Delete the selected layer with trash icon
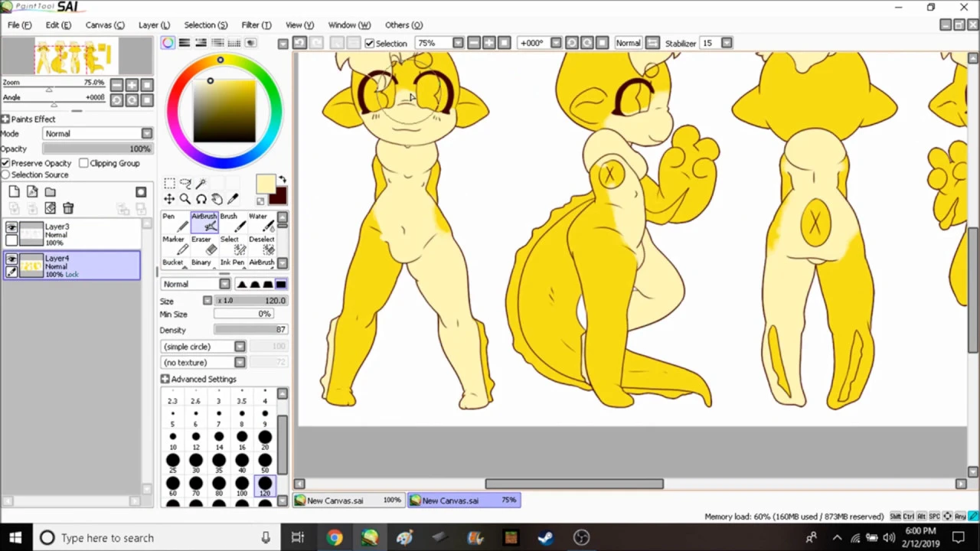This screenshot has height=551, width=980. coord(68,208)
